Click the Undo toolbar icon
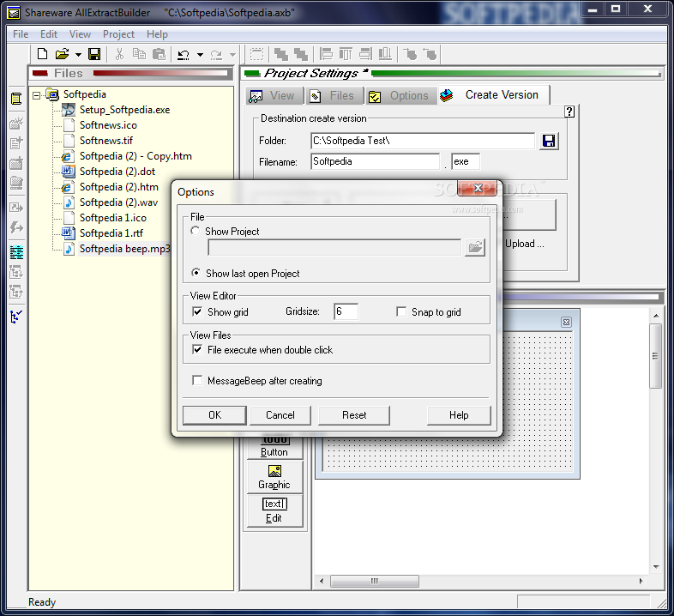 point(184,55)
